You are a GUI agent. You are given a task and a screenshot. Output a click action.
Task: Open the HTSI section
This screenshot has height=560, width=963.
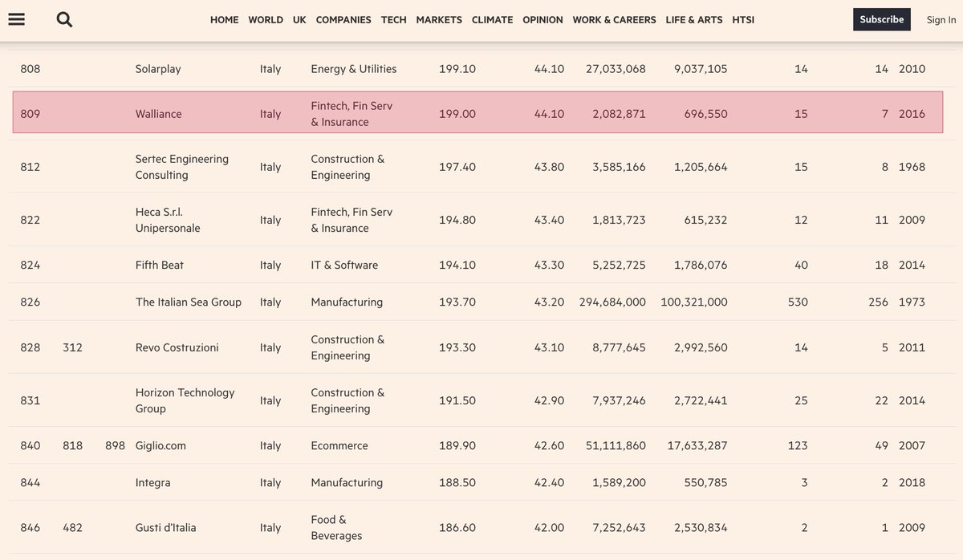(x=743, y=19)
